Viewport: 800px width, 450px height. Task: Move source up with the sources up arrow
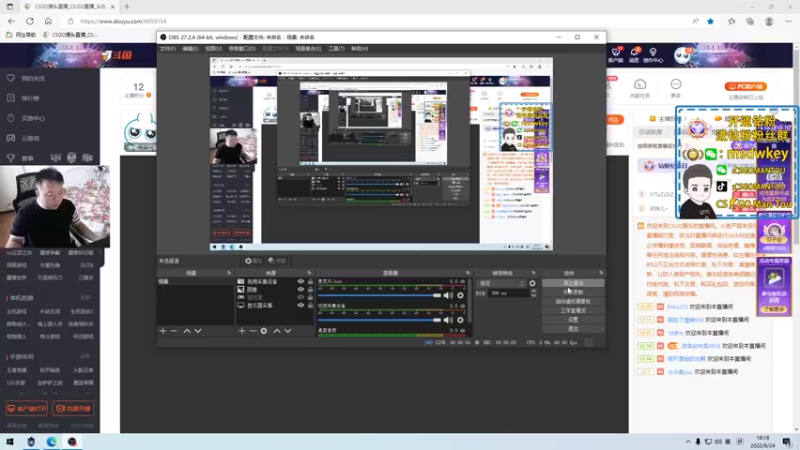point(277,331)
